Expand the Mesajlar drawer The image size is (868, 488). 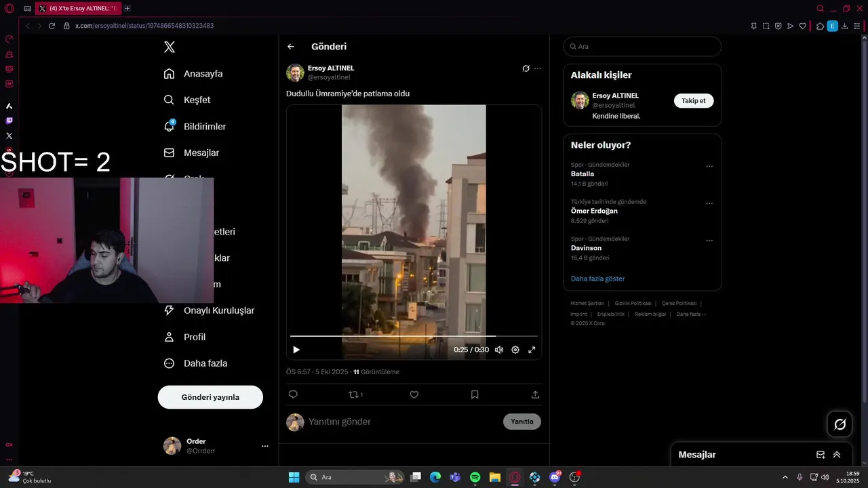(x=837, y=455)
